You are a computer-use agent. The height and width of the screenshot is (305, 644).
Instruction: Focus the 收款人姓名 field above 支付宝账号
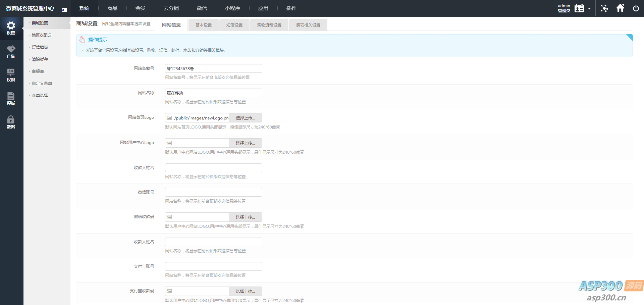[214, 242]
